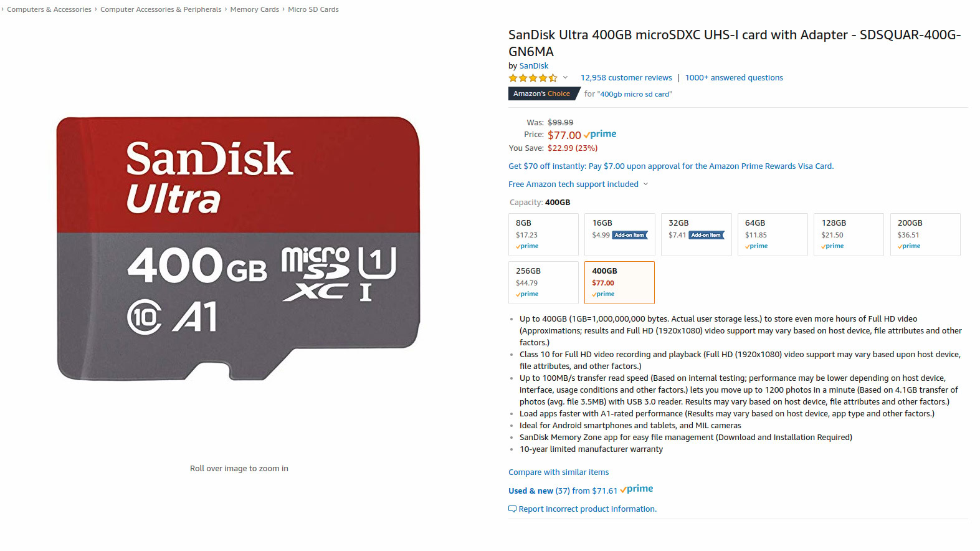Click the SanDisk 400GB card product image
Image resolution: width=980 pixels, height=551 pixels.
click(239, 248)
